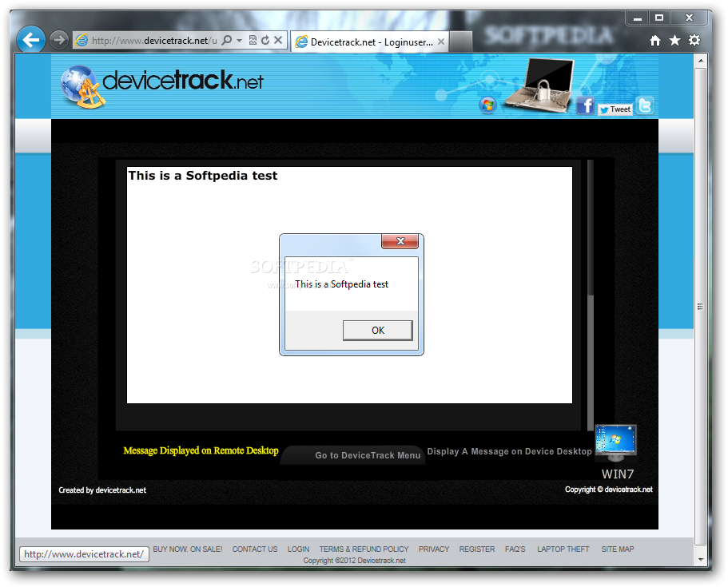Image resolution: width=728 pixels, height=587 pixels.
Task: Click the 'Created by devicetrack.net' text
Action: click(x=102, y=490)
